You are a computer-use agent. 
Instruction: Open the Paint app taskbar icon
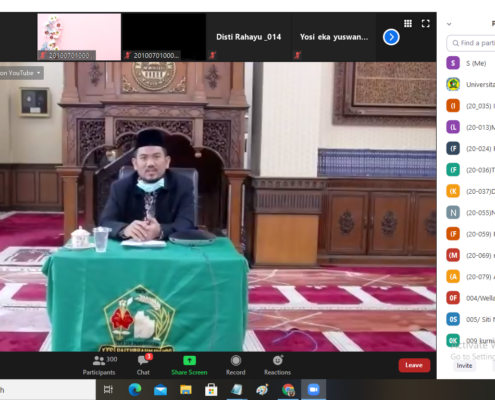(x=262, y=389)
